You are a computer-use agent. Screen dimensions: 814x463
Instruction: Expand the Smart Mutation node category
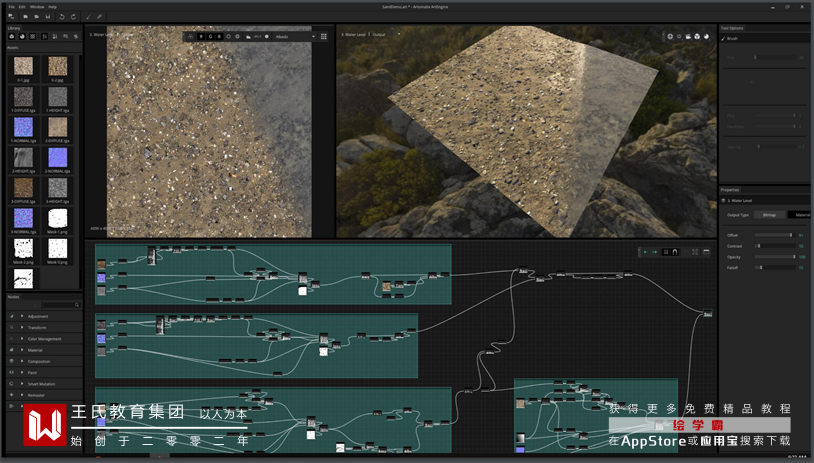22,384
